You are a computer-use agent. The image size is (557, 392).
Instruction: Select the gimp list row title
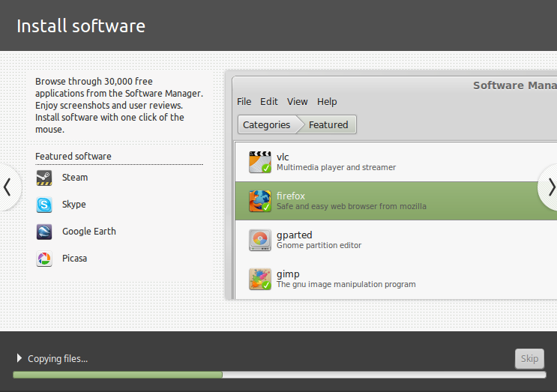(288, 274)
